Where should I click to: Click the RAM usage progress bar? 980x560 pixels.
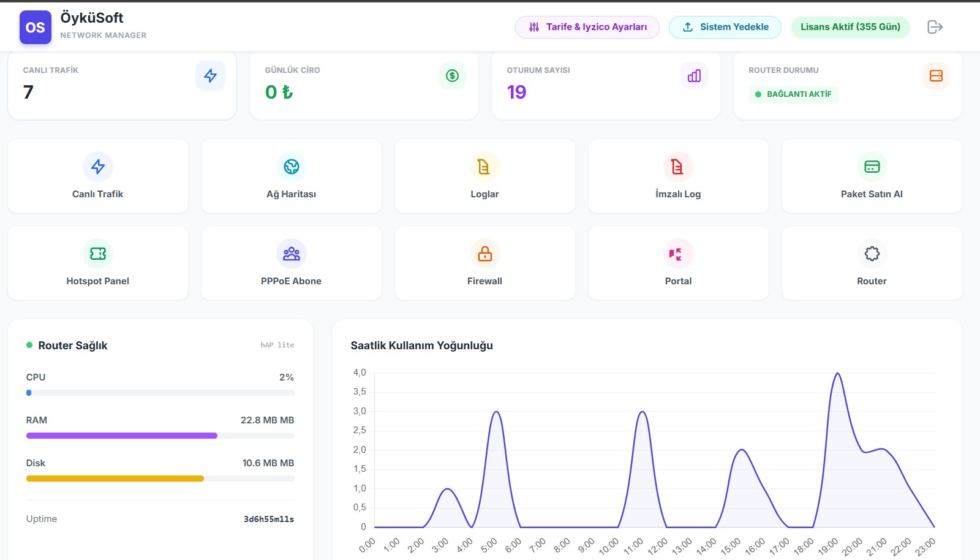click(x=160, y=436)
